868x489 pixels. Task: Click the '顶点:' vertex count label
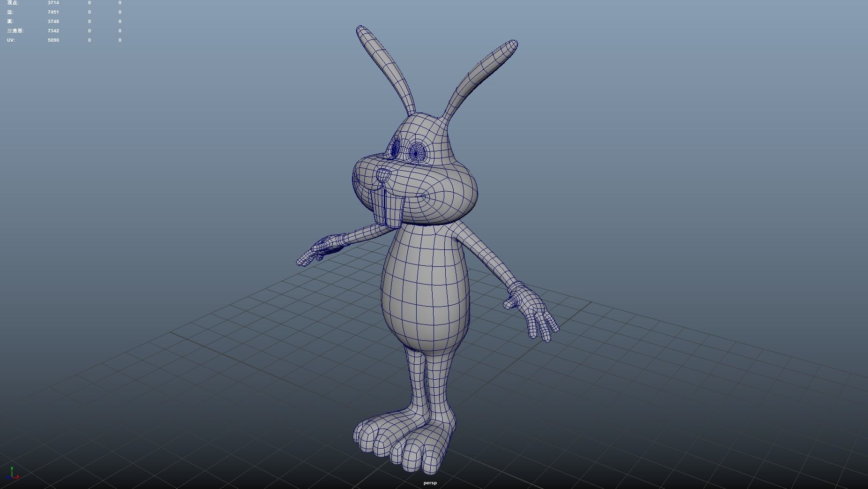[13, 3]
